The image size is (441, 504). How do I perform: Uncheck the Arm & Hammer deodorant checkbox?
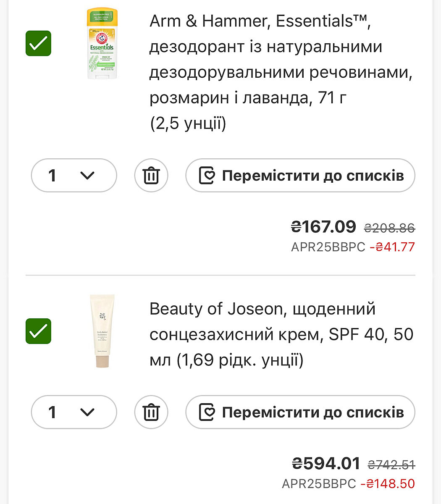coord(38,43)
